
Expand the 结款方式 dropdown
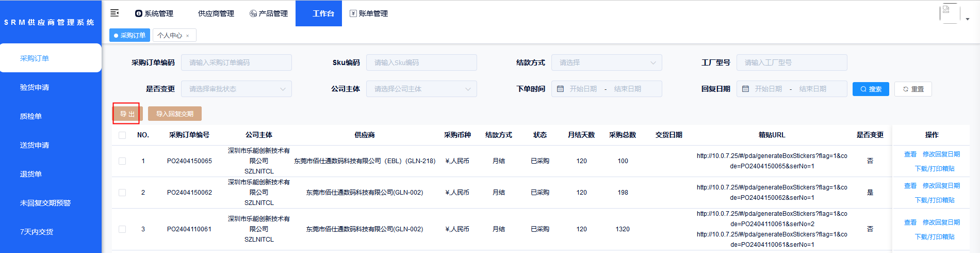[x=607, y=62]
